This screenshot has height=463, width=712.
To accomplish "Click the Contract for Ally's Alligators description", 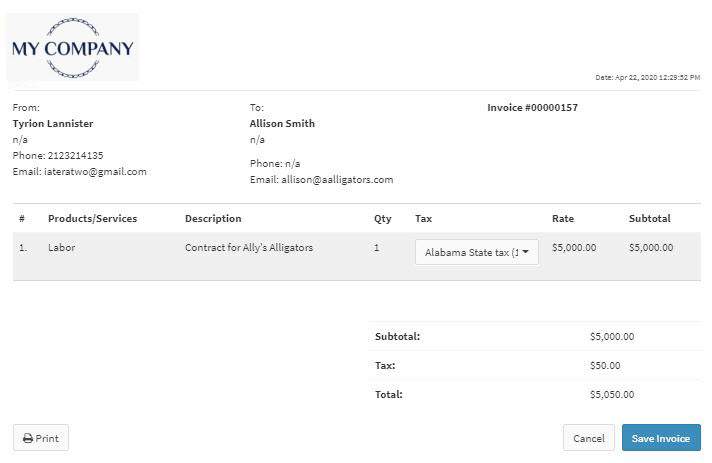I will (x=249, y=247).
